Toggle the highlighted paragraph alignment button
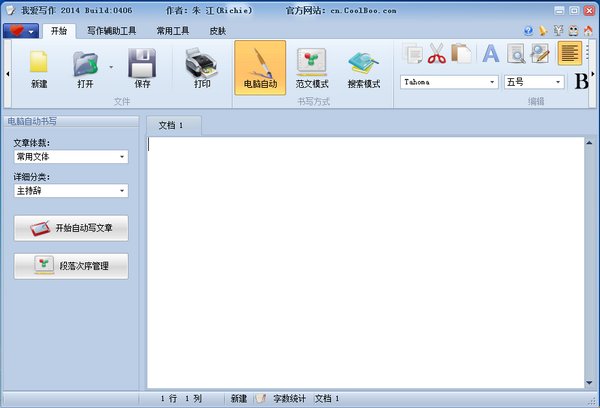The height and width of the screenshot is (408, 600). pyautogui.click(x=570, y=53)
